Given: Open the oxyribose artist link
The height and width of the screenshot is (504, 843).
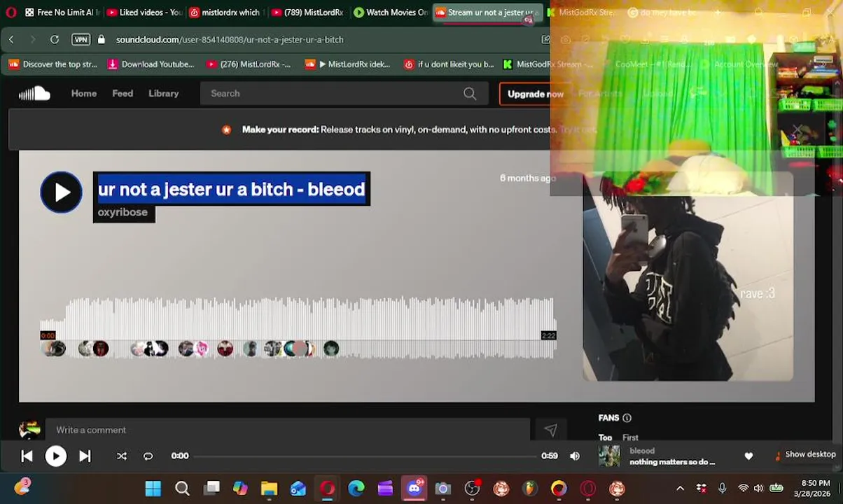Looking at the screenshot, I should [x=123, y=212].
